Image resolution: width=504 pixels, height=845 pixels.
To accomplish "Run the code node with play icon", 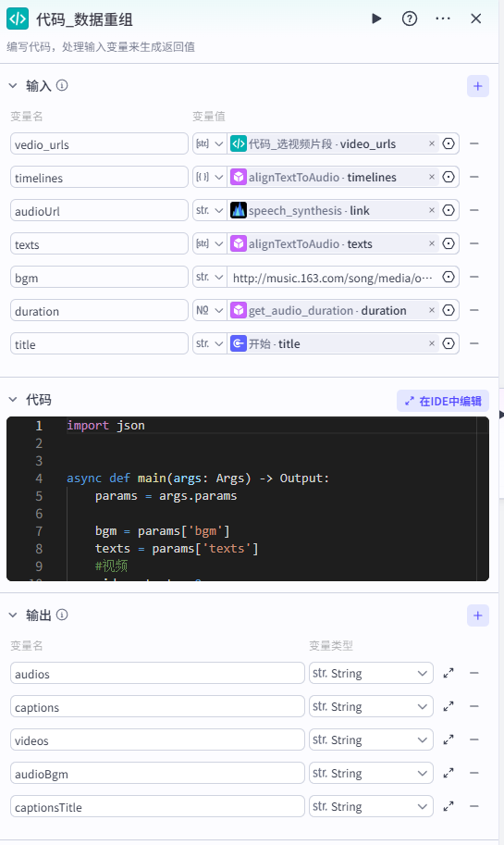I will [376, 19].
